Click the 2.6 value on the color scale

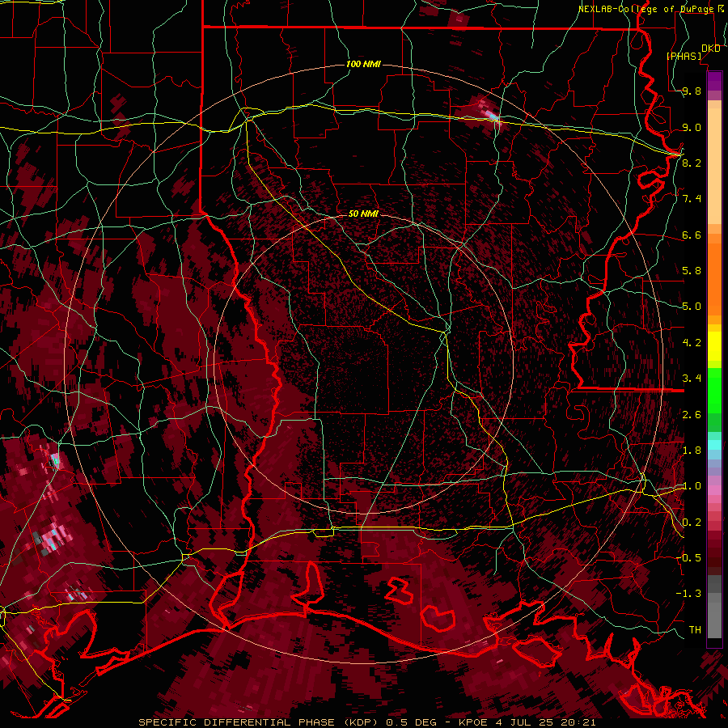tap(692, 415)
